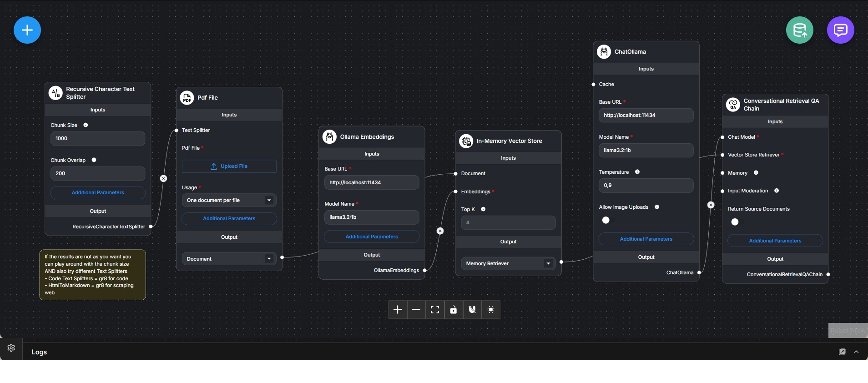Open settings gear beside Logs

click(11, 348)
